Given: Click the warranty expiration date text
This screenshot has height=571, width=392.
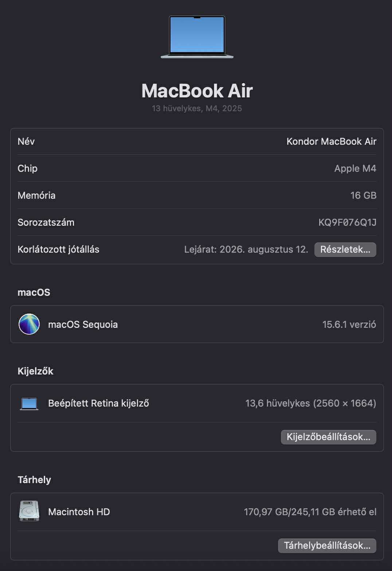Looking at the screenshot, I should point(246,249).
